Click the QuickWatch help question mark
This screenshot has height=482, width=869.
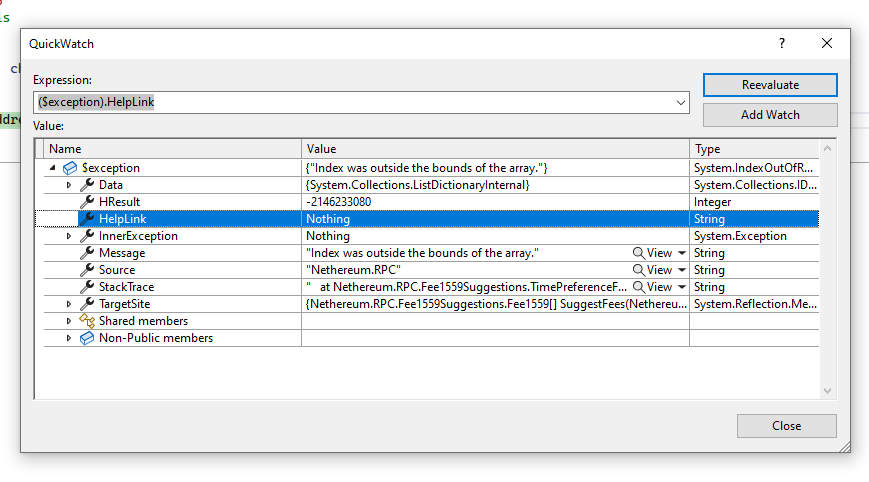tap(781, 43)
